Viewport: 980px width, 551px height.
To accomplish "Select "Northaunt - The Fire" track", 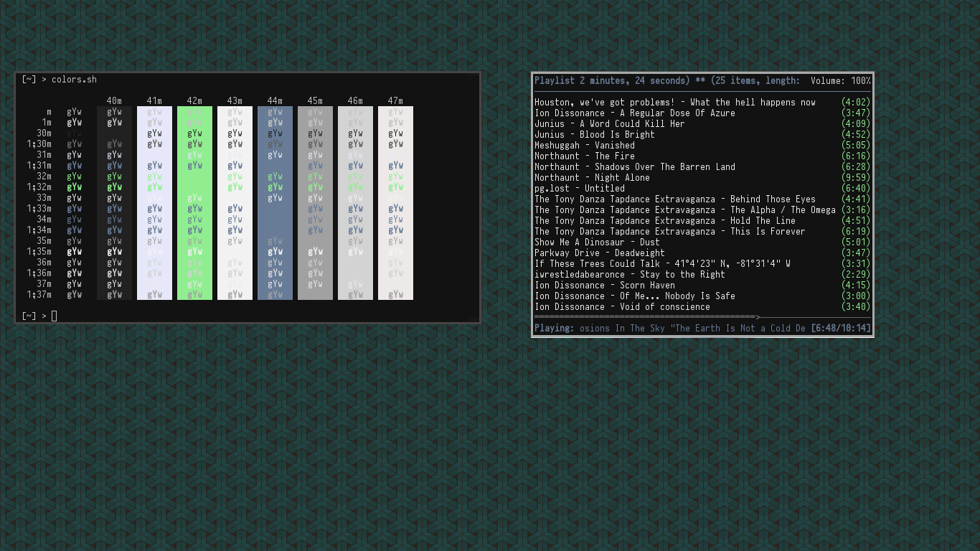I will click(702, 156).
